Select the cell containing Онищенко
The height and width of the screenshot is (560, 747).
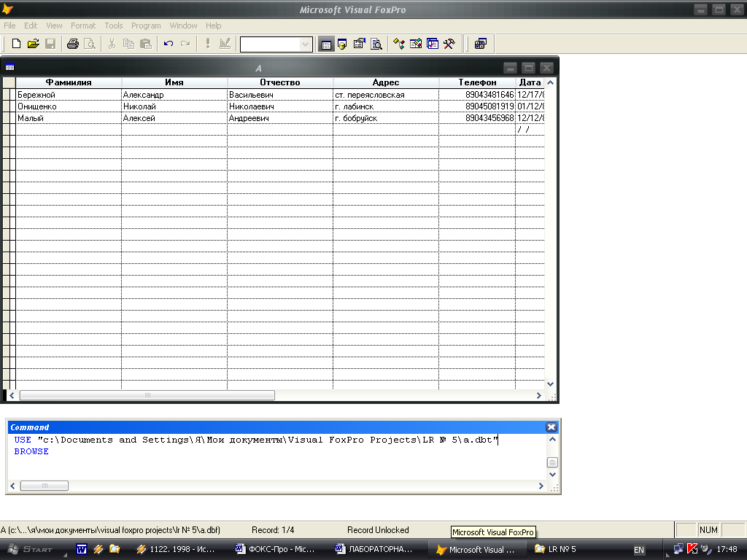tap(69, 106)
